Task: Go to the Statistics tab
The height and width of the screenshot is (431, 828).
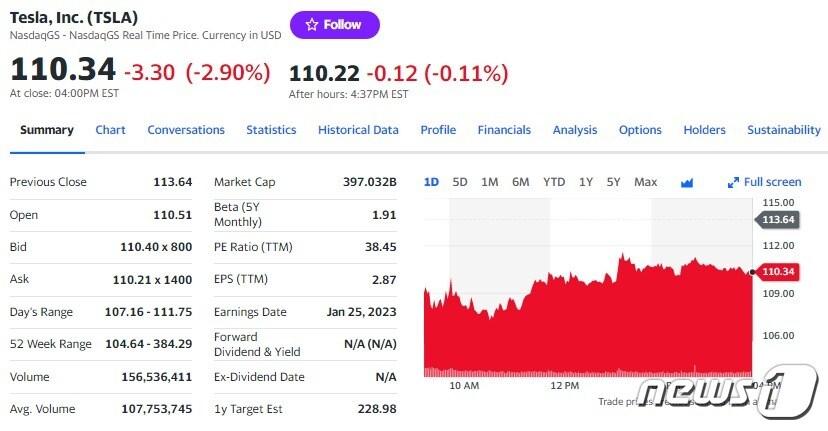Action: tap(271, 130)
